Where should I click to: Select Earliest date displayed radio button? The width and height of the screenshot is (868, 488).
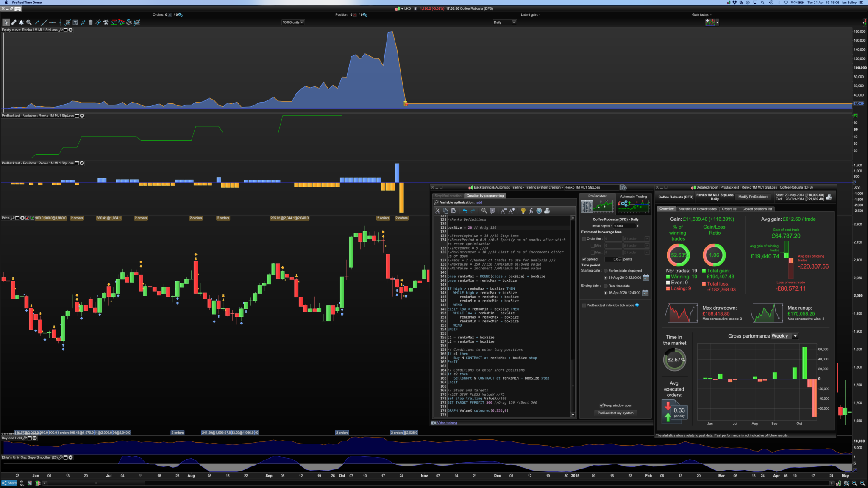[x=606, y=271]
